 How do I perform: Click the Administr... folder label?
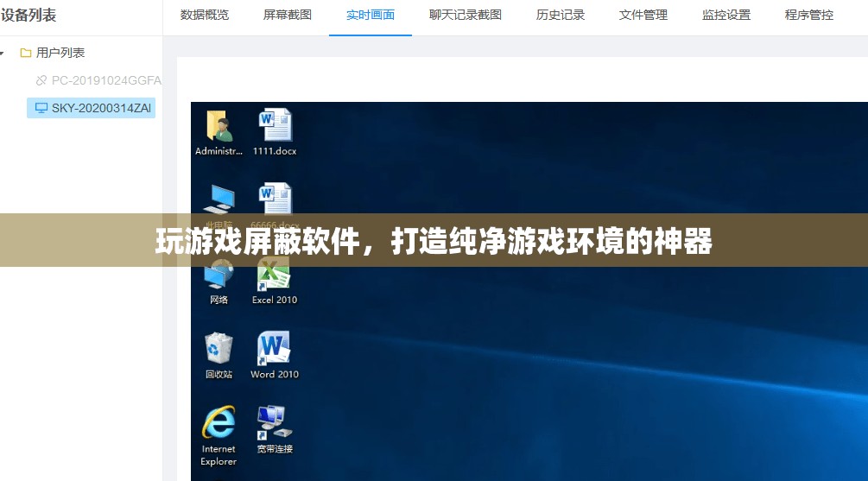[x=219, y=151]
